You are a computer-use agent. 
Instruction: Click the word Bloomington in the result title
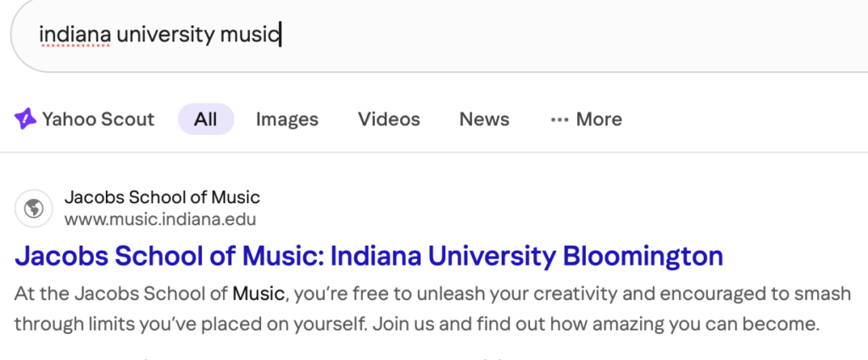tap(643, 256)
